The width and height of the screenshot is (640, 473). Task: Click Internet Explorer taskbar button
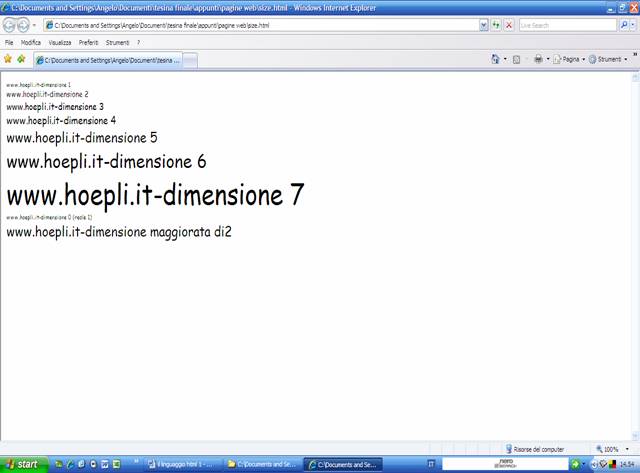[x=343, y=464]
